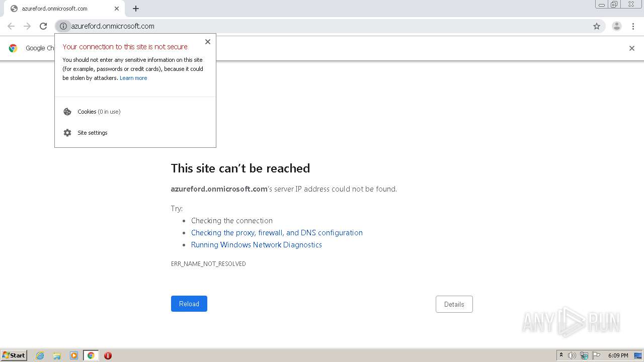Click the favicon on the browser tab
The image size is (644, 362).
click(x=14, y=9)
